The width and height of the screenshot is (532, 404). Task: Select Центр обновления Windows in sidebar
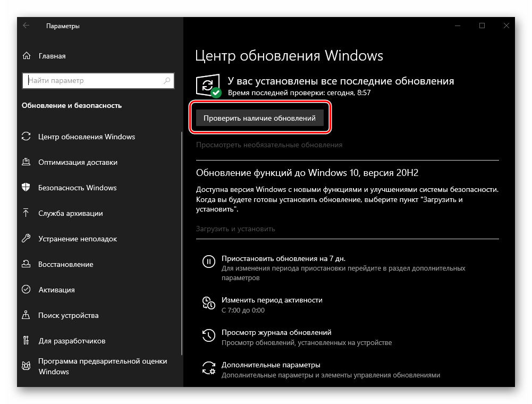[x=86, y=137]
